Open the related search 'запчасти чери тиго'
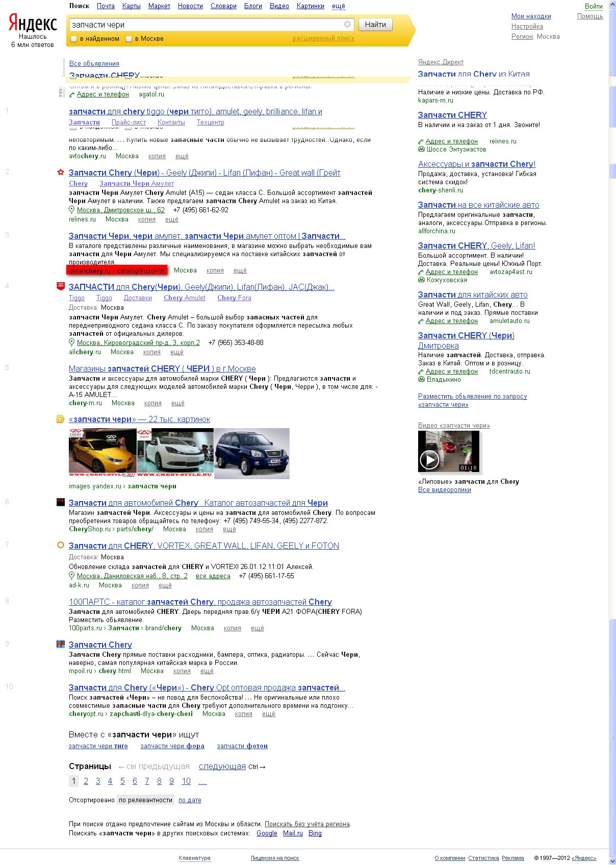The width and height of the screenshot is (616, 865). (98, 746)
